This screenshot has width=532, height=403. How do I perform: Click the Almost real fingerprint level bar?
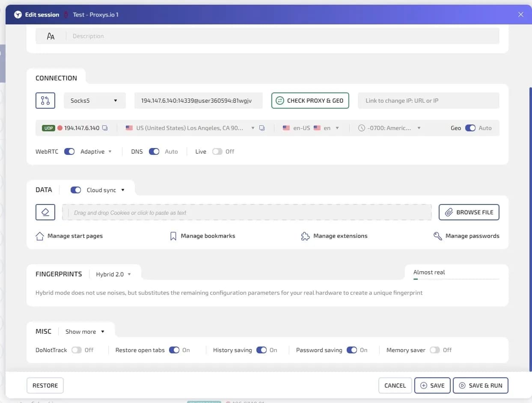456,279
